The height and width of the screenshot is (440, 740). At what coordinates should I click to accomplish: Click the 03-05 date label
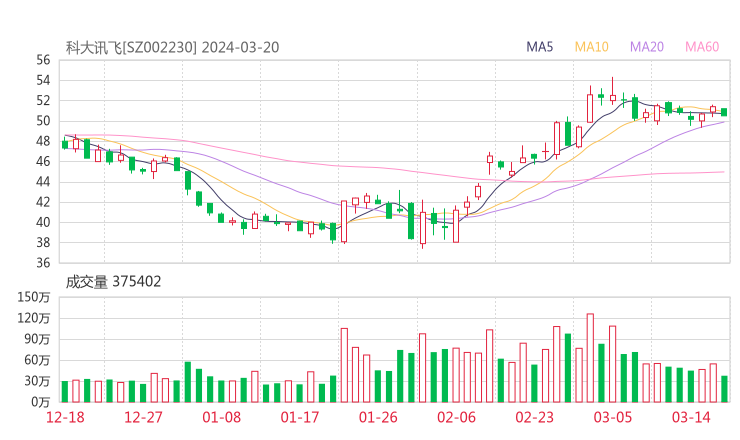pos(613,417)
